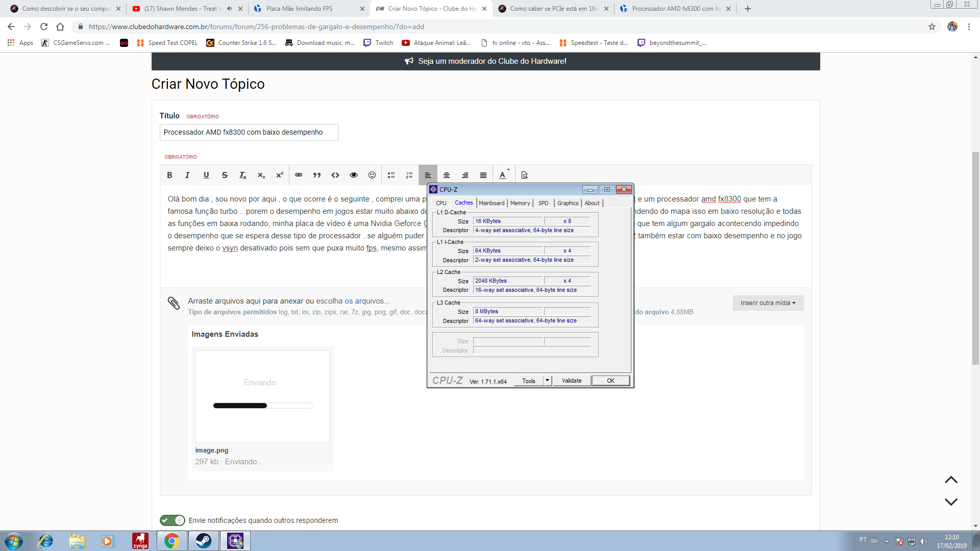Image resolution: width=980 pixels, height=551 pixels.
Task: Click the image upload progress bar
Action: [263, 406]
